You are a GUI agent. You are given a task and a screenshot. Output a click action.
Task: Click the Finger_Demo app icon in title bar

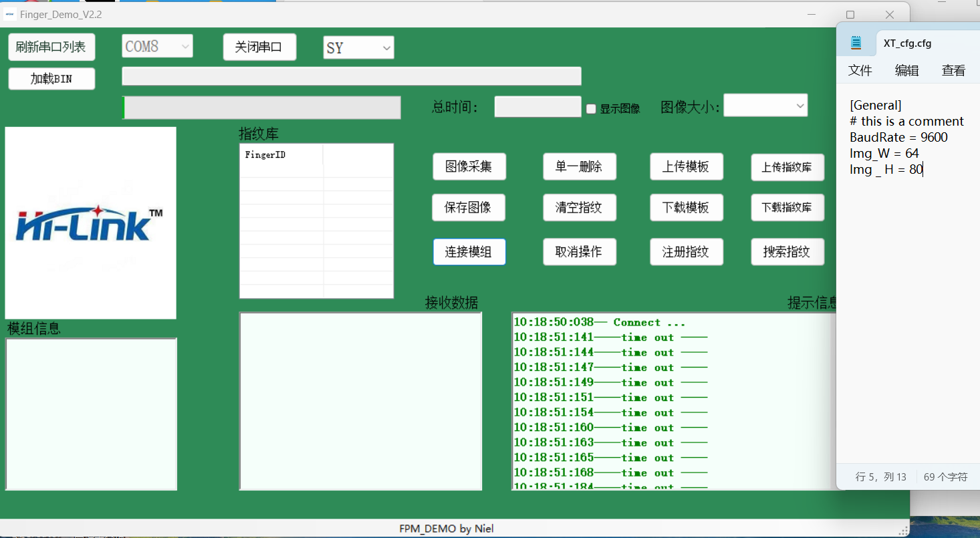pyautogui.click(x=10, y=14)
